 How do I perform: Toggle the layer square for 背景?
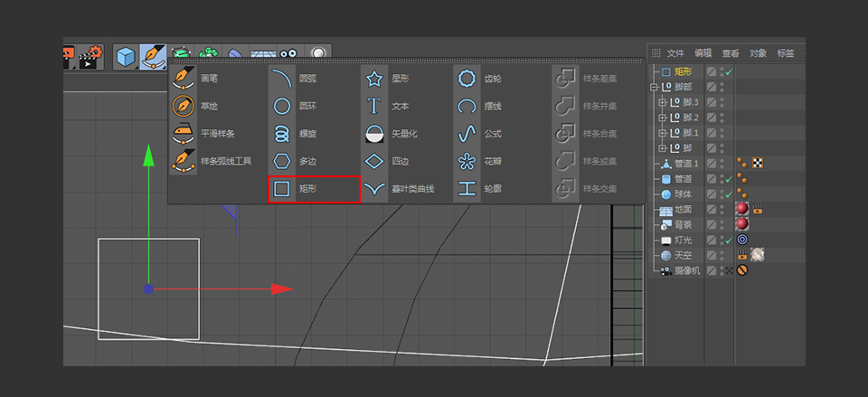(712, 225)
